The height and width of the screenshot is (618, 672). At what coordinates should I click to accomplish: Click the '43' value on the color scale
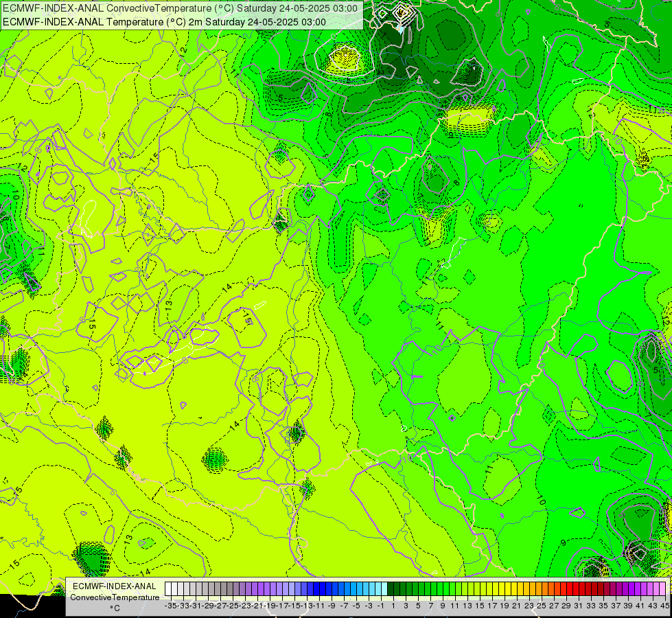tap(653, 606)
